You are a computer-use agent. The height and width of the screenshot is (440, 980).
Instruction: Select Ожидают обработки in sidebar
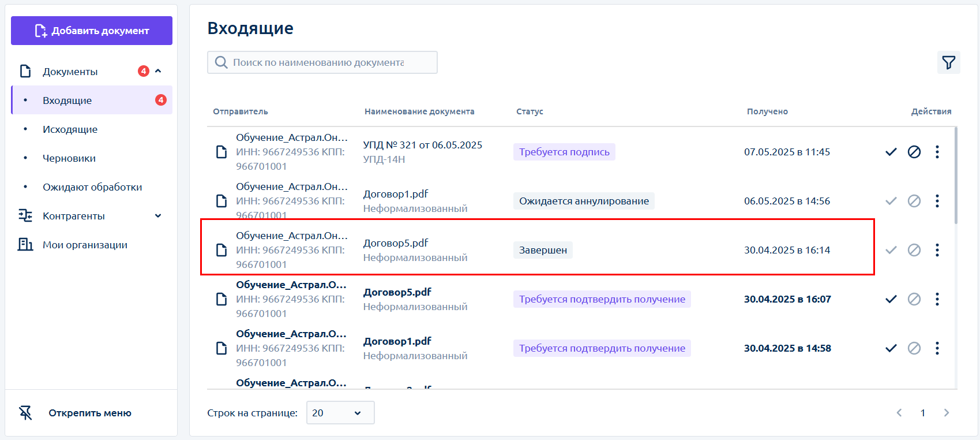[x=92, y=187]
